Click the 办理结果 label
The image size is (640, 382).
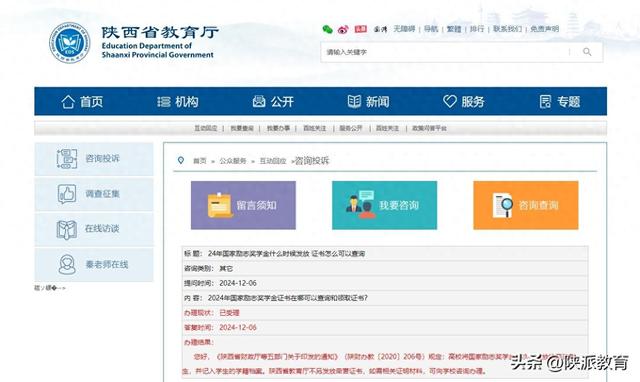tap(199, 342)
